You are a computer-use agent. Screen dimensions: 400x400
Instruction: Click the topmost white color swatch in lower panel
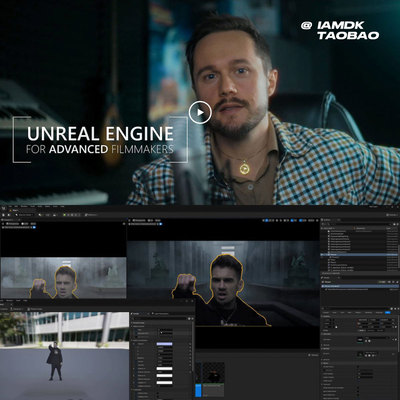[x=164, y=369]
